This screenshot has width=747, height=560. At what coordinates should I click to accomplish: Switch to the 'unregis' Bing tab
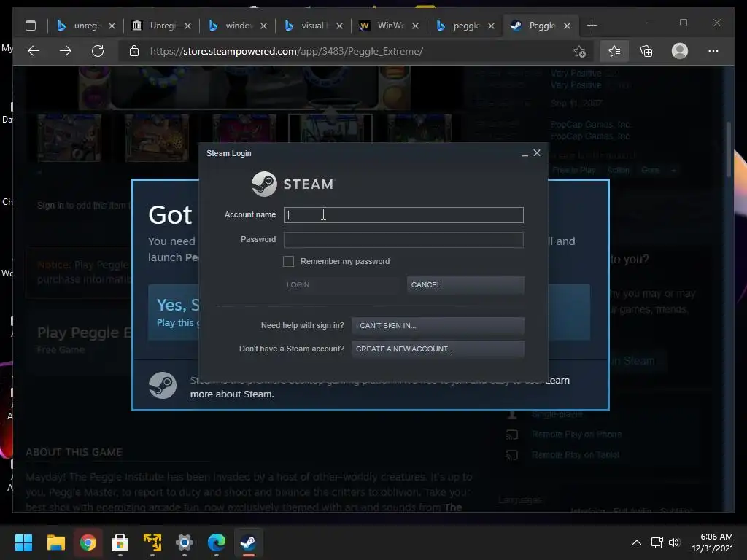point(85,26)
